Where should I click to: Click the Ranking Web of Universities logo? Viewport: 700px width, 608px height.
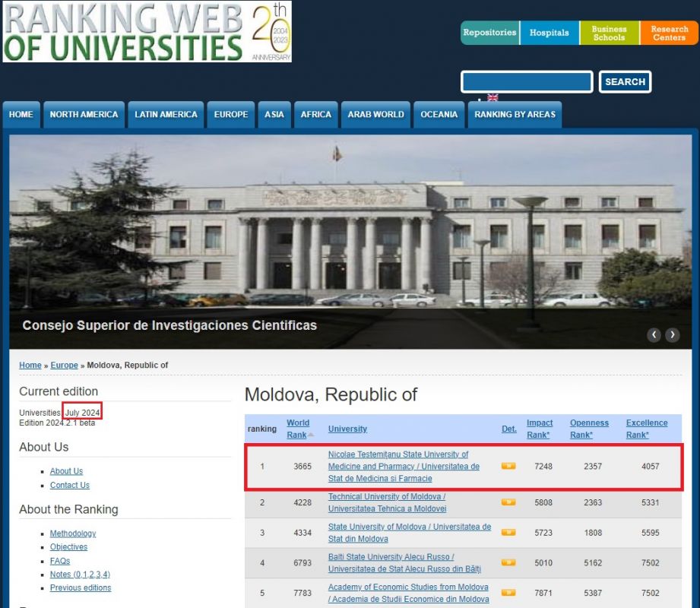(x=147, y=32)
